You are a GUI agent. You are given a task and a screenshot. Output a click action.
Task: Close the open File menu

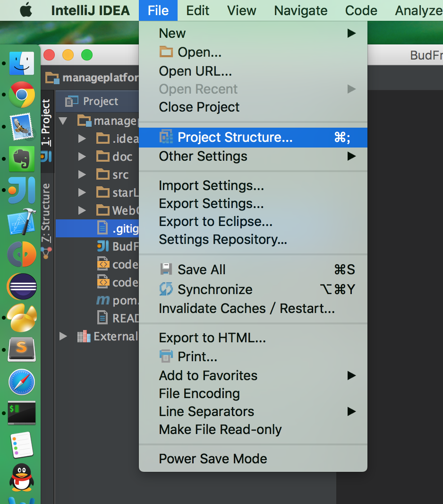[x=158, y=10]
